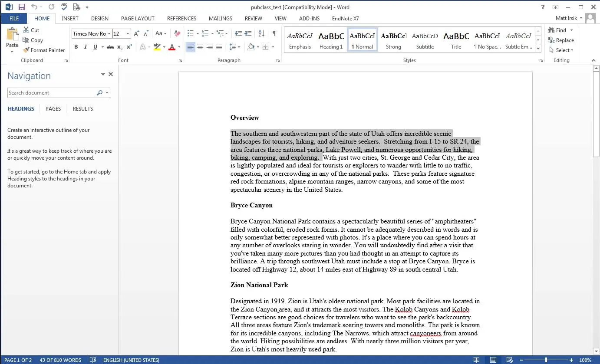Toggle show/hide paragraph marks
Image resolution: width=600 pixels, height=364 pixels.
[274, 33]
